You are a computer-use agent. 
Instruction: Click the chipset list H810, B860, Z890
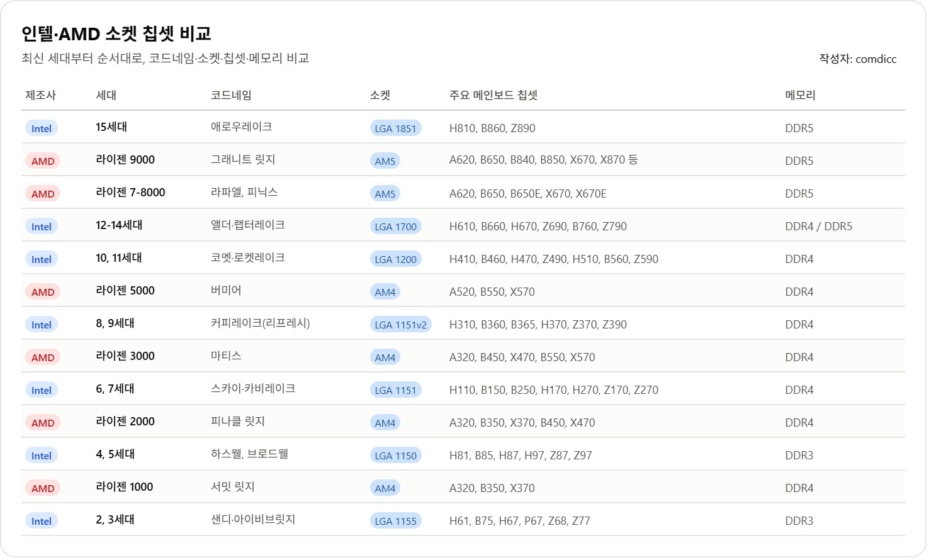point(492,128)
